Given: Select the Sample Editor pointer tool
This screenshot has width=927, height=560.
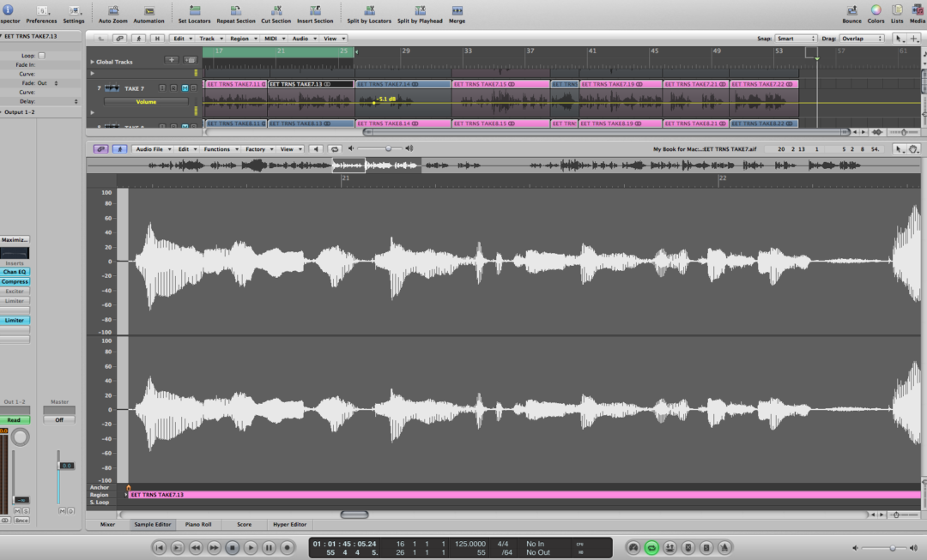Looking at the screenshot, I should tap(900, 149).
